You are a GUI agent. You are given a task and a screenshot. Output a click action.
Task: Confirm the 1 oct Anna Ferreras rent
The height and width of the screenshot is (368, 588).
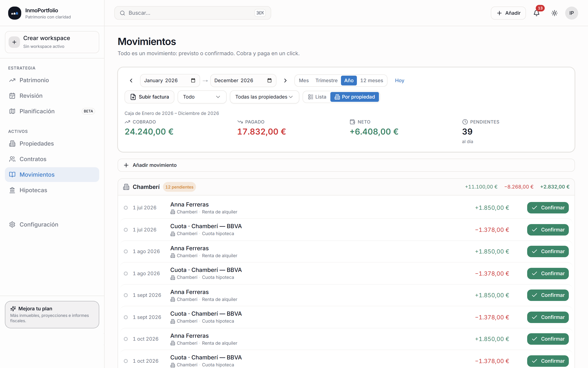click(x=548, y=339)
